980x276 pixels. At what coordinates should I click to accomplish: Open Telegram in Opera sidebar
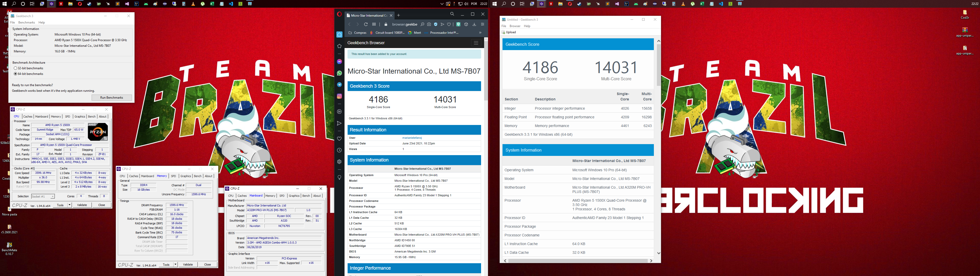click(x=339, y=85)
